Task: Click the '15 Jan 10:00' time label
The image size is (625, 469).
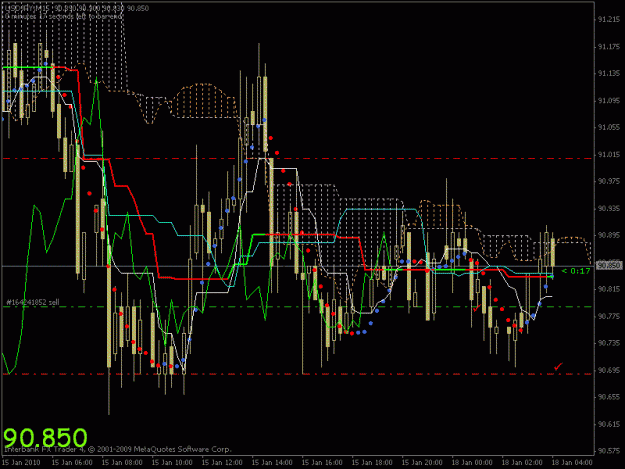Action: click(172, 462)
